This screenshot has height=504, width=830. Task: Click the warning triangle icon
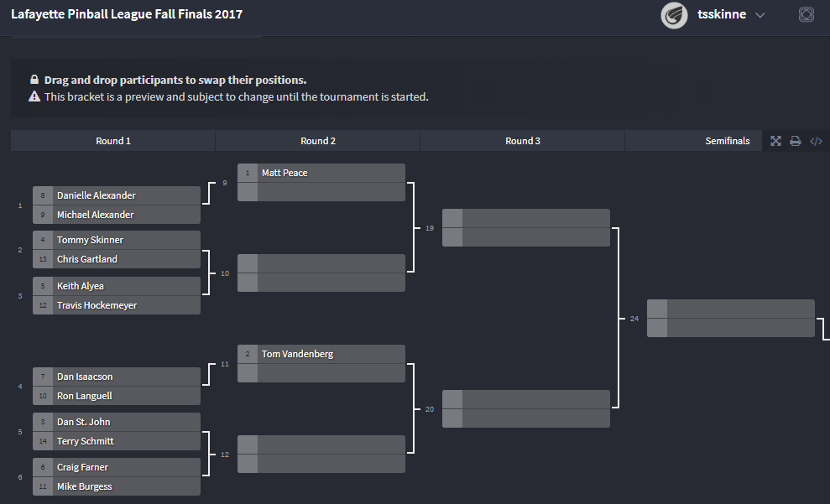click(x=34, y=96)
